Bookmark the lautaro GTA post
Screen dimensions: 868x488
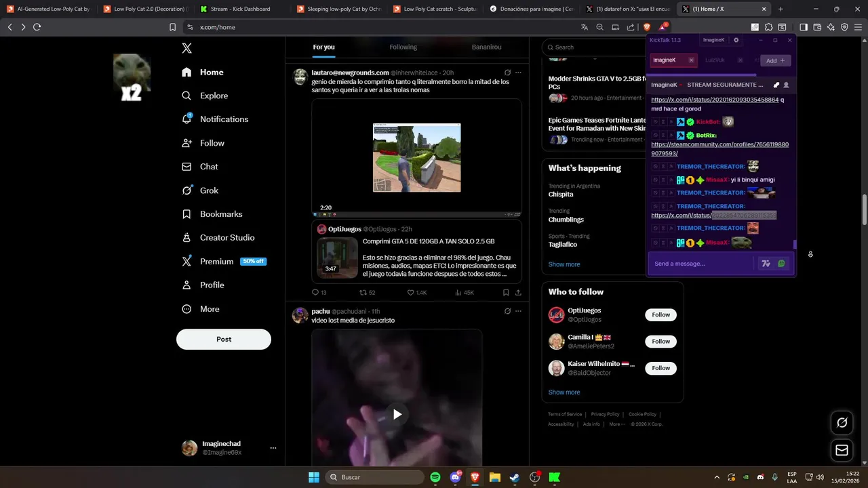[x=506, y=293]
